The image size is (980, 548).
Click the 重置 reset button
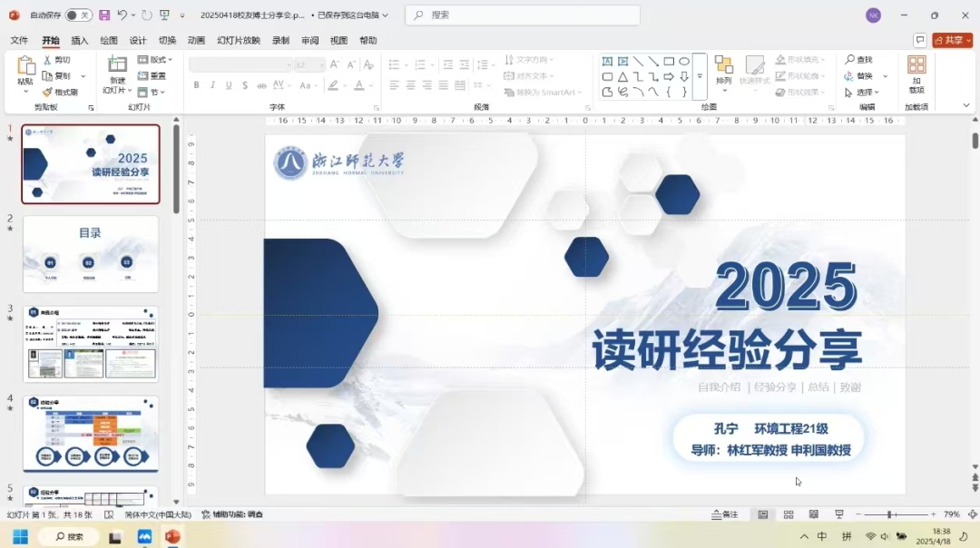point(152,76)
